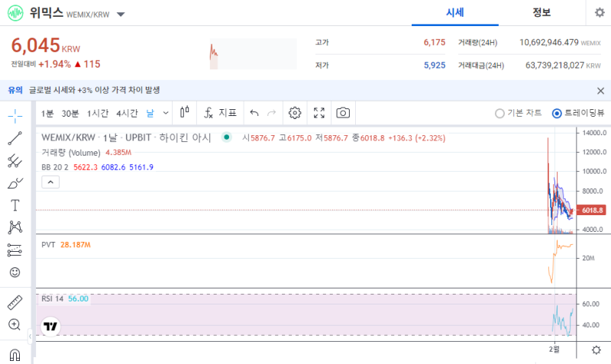Open the market selector dropdown next to WEMIX/KRW
The image size is (611, 364).
point(121,14)
